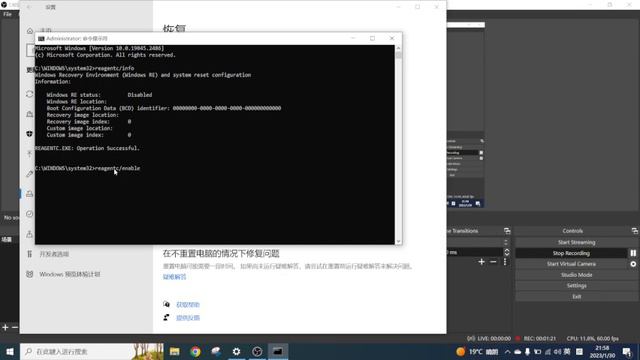The width and height of the screenshot is (640, 360).
Task: Click Start Streaming in OBS Controls
Action: click(576, 242)
